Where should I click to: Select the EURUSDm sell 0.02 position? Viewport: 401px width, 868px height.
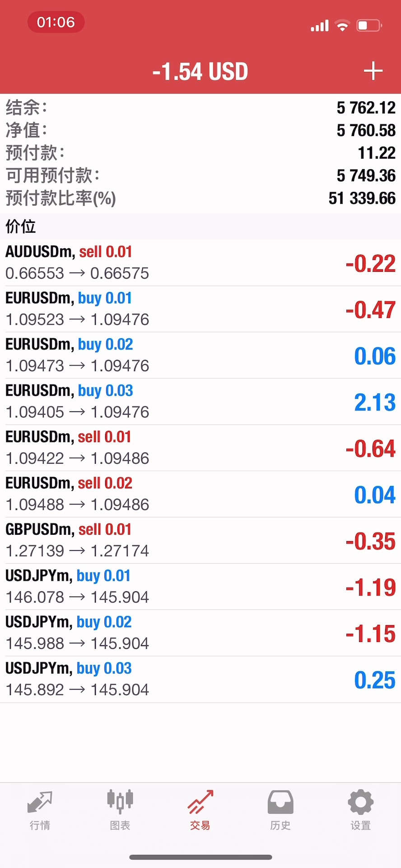tap(200, 494)
